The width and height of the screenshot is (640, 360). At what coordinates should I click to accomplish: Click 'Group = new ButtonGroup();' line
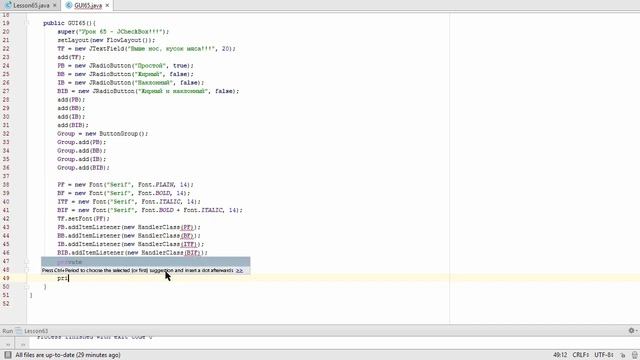(x=102, y=134)
